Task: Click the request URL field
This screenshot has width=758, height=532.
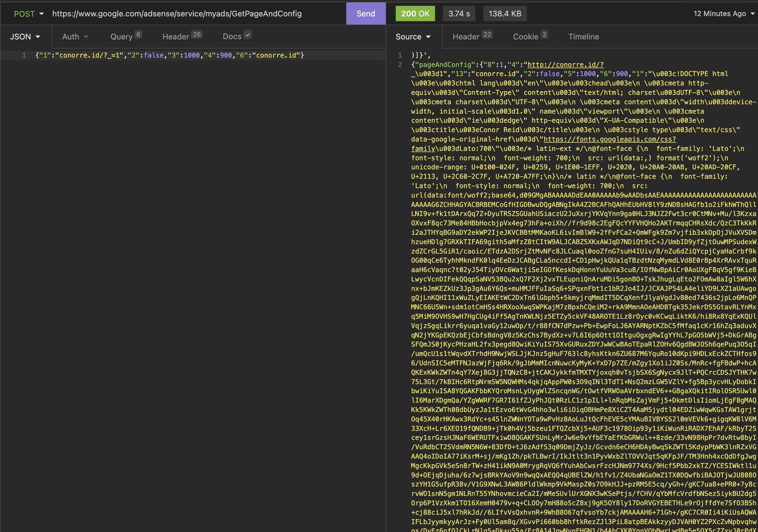Action: (177, 14)
